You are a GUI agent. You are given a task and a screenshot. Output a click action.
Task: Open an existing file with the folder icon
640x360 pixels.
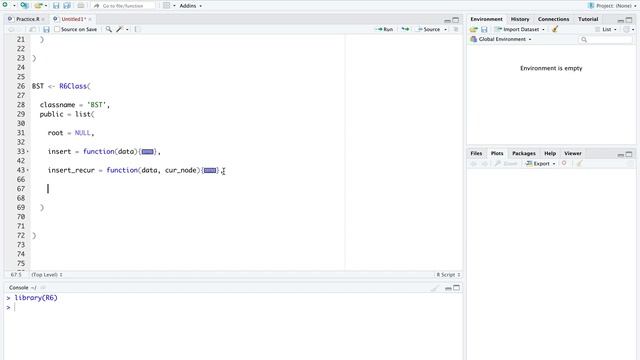pyautogui.click(x=38, y=6)
